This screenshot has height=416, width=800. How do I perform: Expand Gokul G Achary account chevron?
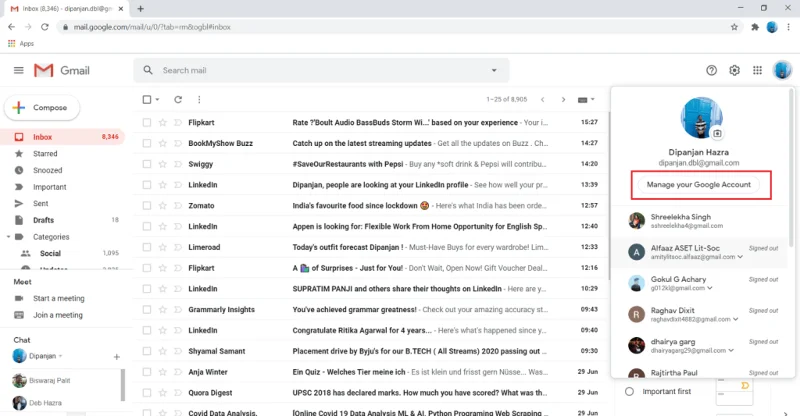click(x=710, y=288)
